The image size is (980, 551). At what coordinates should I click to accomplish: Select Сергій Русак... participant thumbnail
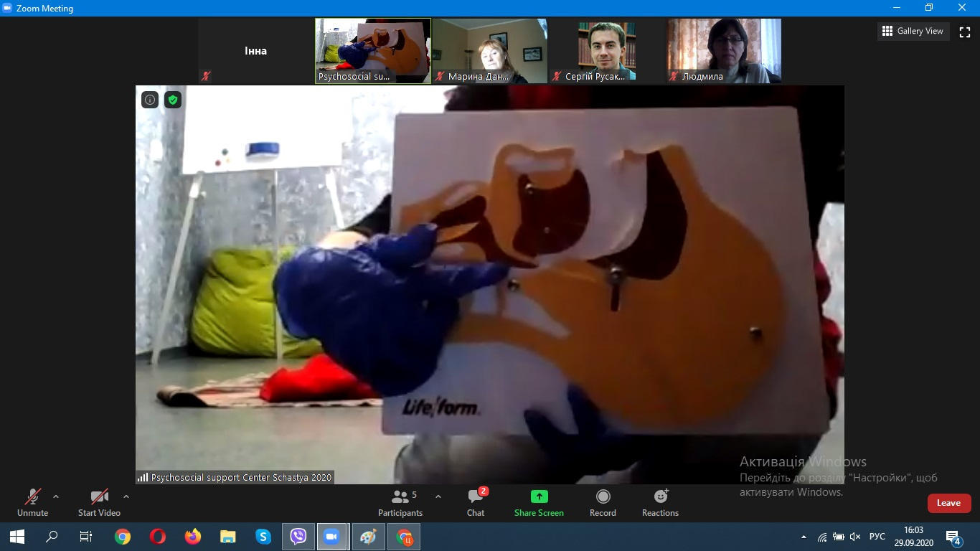[607, 51]
